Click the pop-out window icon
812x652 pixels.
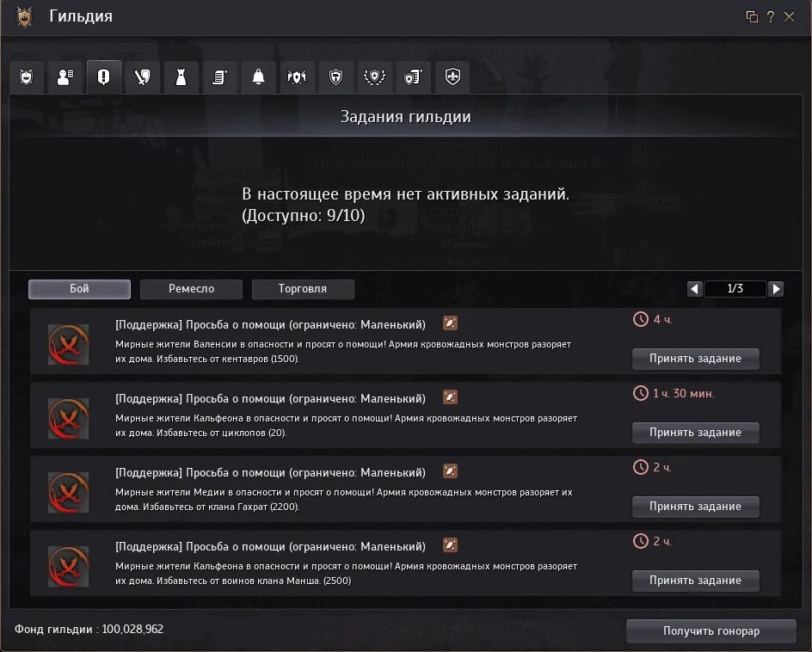[x=752, y=16]
